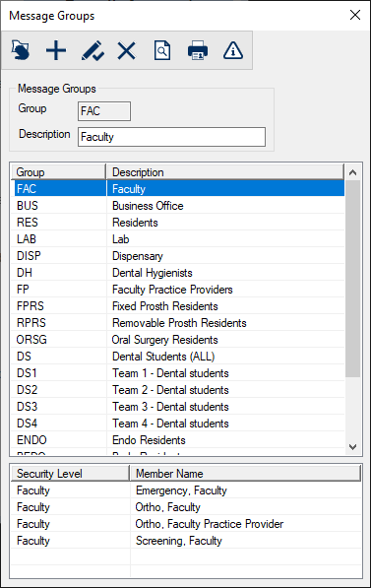
Task: Sort by the Group column header
Action: coord(59,172)
